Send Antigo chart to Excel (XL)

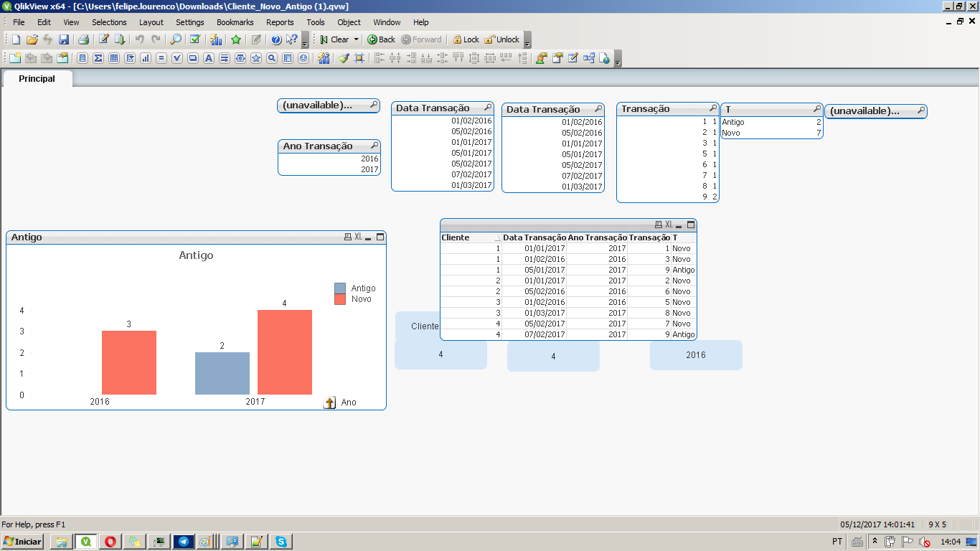[358, 237]
